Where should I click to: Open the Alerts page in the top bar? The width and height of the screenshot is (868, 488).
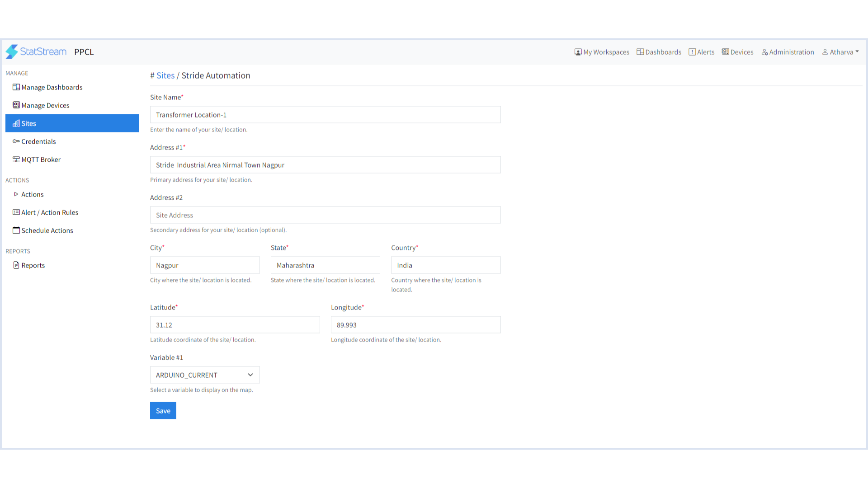pyautogui.click(x=702, y=52)
